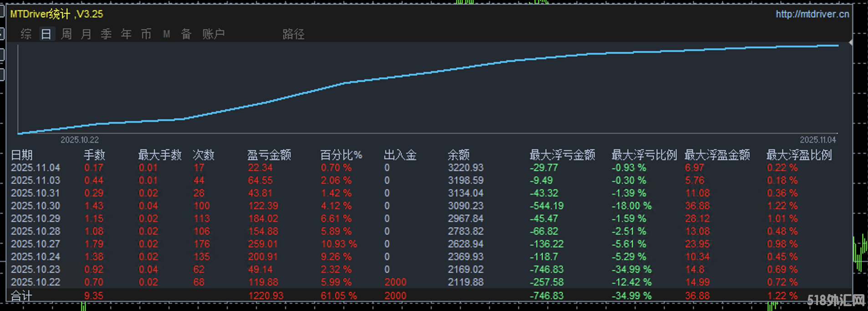Screen dimensions: 868x311
Task: Open the 月 monthly statistics tab
Action: tap(86, 34)
